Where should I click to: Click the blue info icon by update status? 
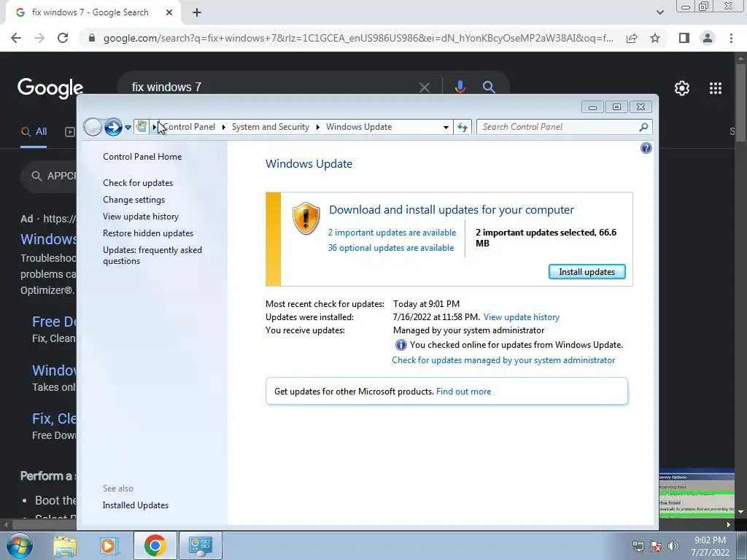tap(400, 345)
